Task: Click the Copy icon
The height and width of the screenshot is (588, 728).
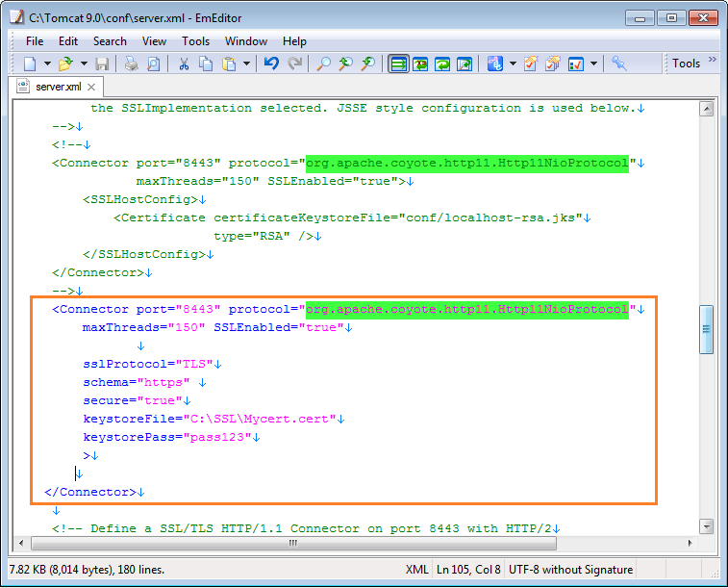Action: (206, 64)
